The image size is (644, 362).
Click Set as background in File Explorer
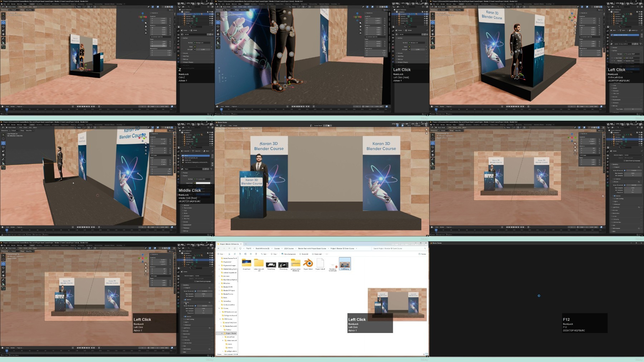point(289,254)
